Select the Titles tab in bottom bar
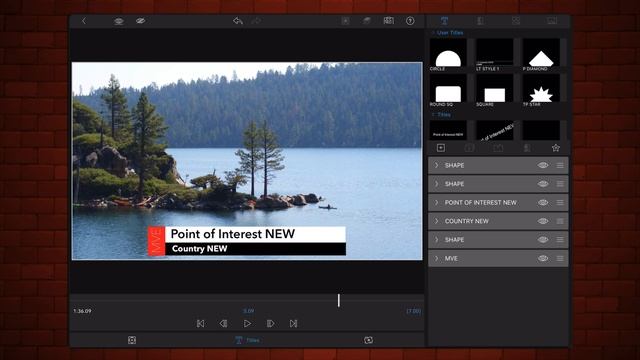The image size is (640, 360). click(247, 340)
